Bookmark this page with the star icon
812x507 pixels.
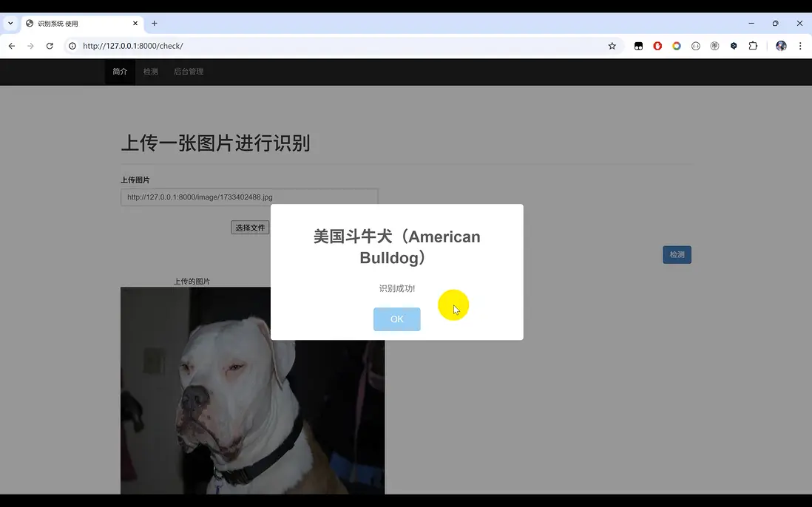[x=612, y=46]
